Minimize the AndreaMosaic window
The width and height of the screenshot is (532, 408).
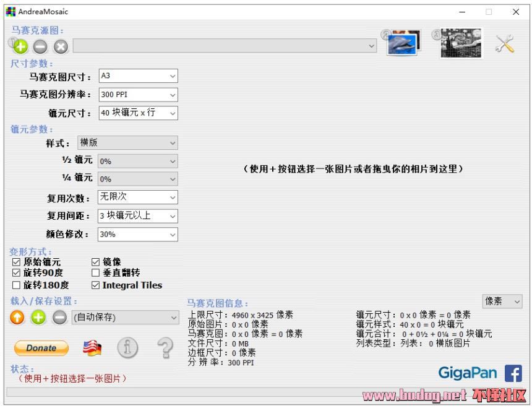pyautogui.click(x=462, y=12)
